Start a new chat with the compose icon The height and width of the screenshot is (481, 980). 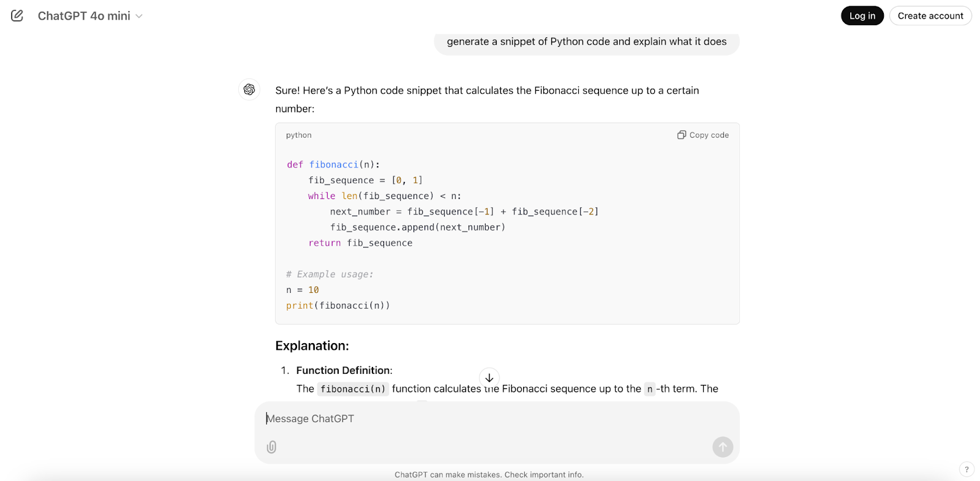point(17,16)
